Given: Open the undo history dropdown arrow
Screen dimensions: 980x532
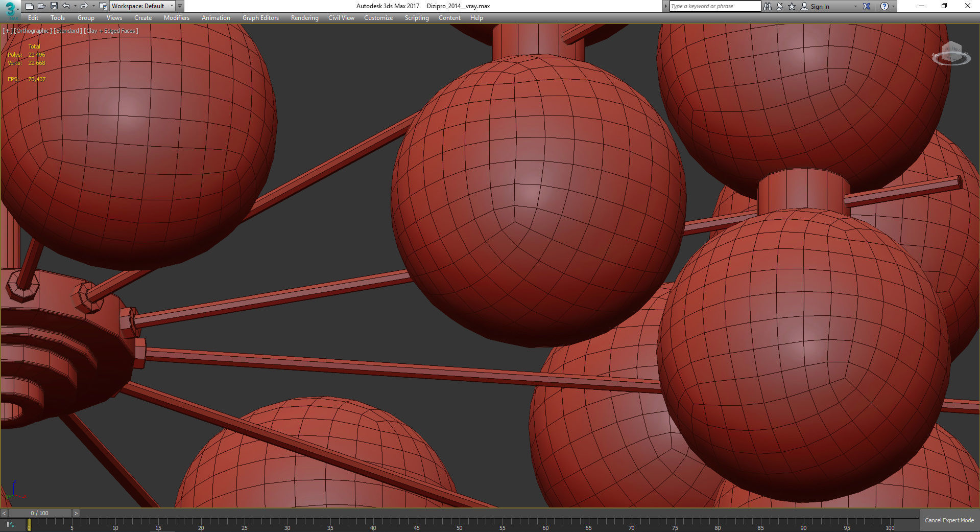Looking at the screenshot, I should click(x=75, y=6).
